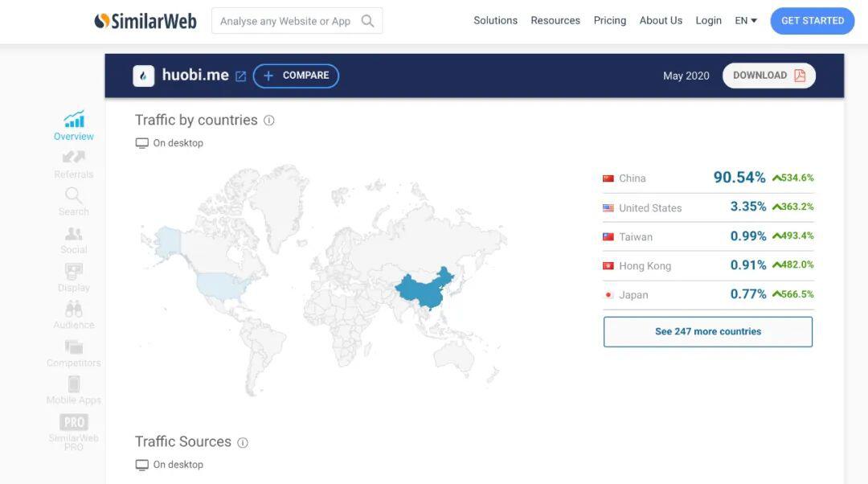Go to the Pricing page
Image resolution: width=868 pixels, height=484 pixels.
coord(609,20)
